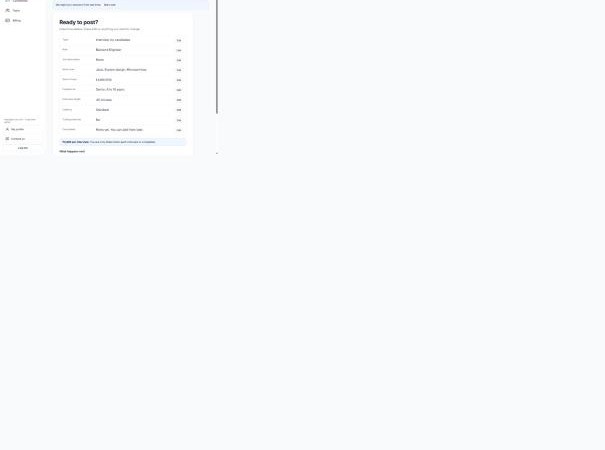
Task: Edit the Senior, 6 to 10 years row
Action: tap(179, 90)
